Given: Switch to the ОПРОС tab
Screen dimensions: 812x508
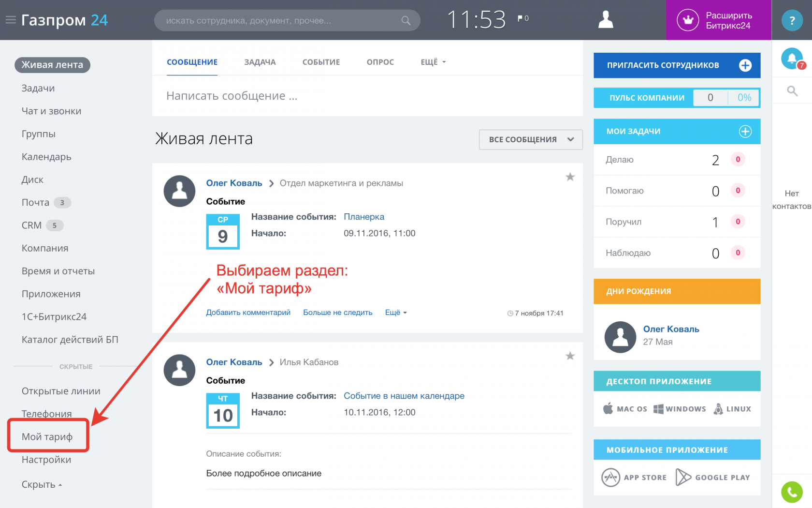Looking at the screenshot, I should pos(380,62).
